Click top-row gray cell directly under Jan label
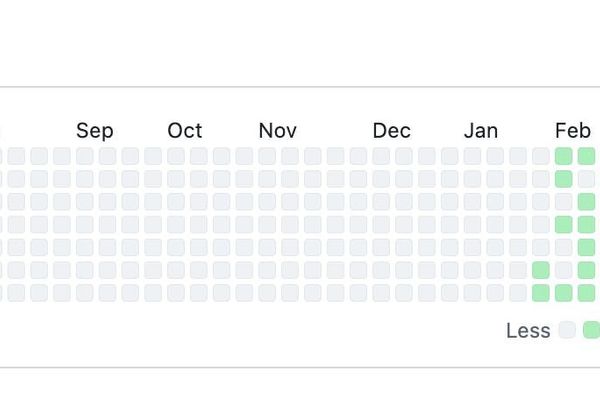 point(472,156)
